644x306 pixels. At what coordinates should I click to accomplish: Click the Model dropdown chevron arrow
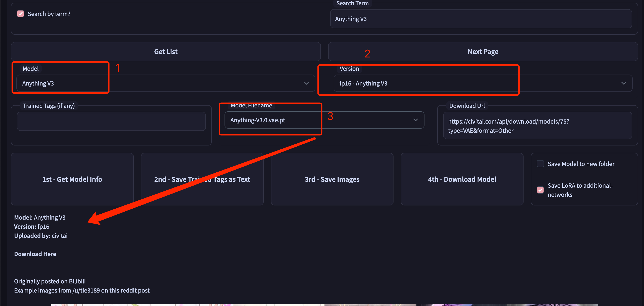[306, 83]
